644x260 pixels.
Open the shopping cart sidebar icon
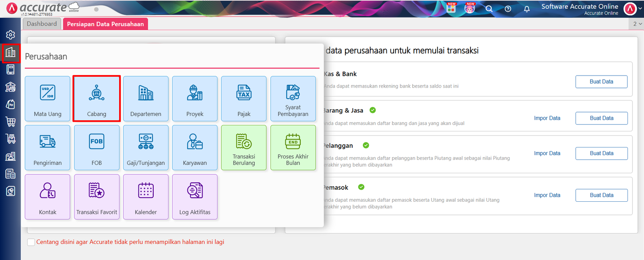(10, 121)
